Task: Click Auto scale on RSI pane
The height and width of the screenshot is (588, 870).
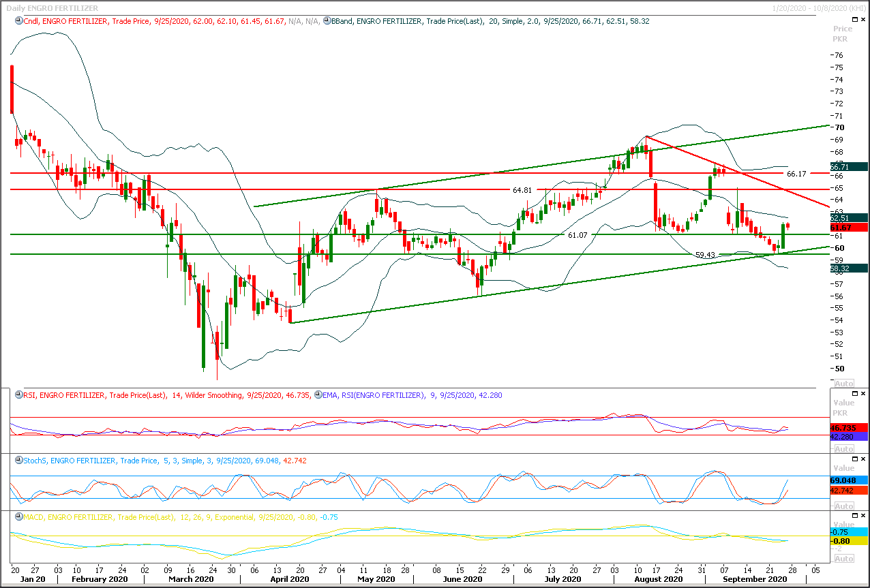Action: [844, 449]
